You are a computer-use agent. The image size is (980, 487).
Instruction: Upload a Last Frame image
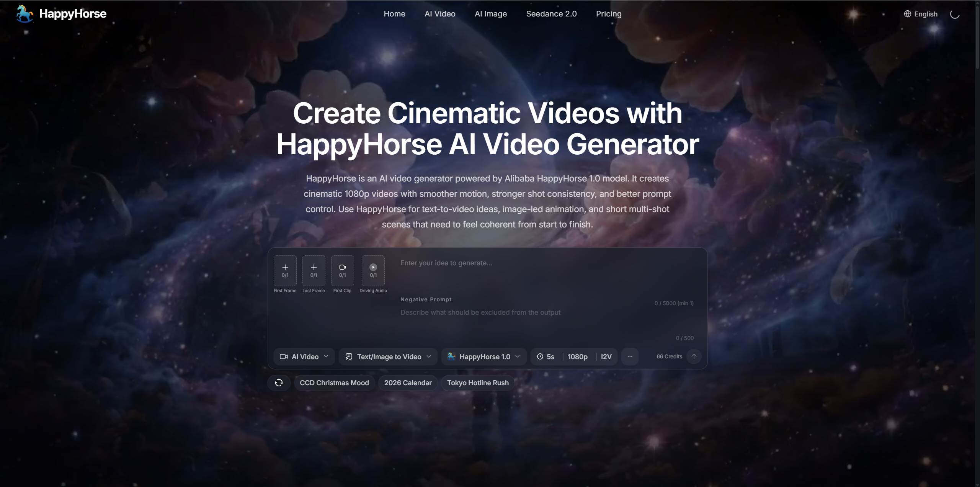(x=314, y=271)
